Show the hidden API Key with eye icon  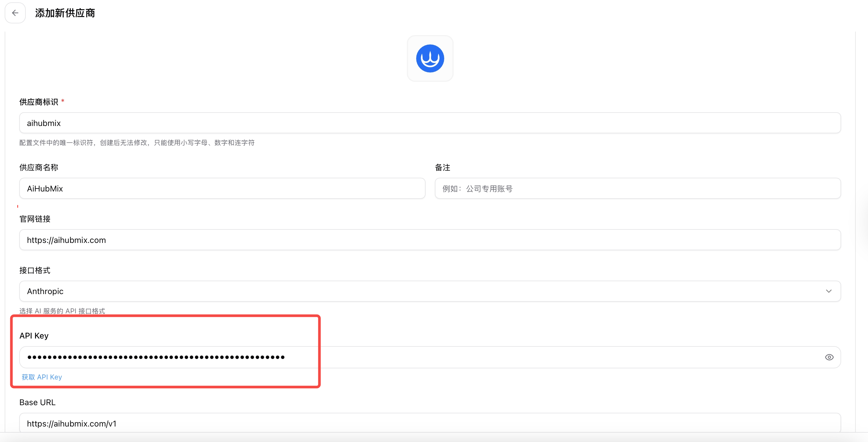point(829,357)
